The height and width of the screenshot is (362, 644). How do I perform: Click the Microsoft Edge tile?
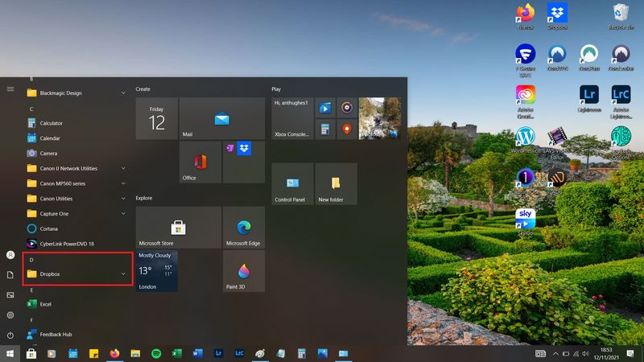point(243,228)
